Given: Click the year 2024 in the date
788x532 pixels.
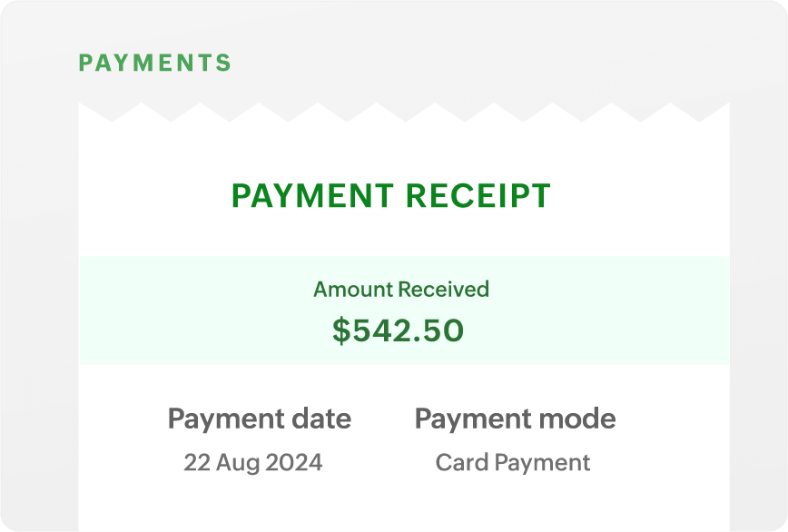Looking at the screenshot, I should [295, 463].
